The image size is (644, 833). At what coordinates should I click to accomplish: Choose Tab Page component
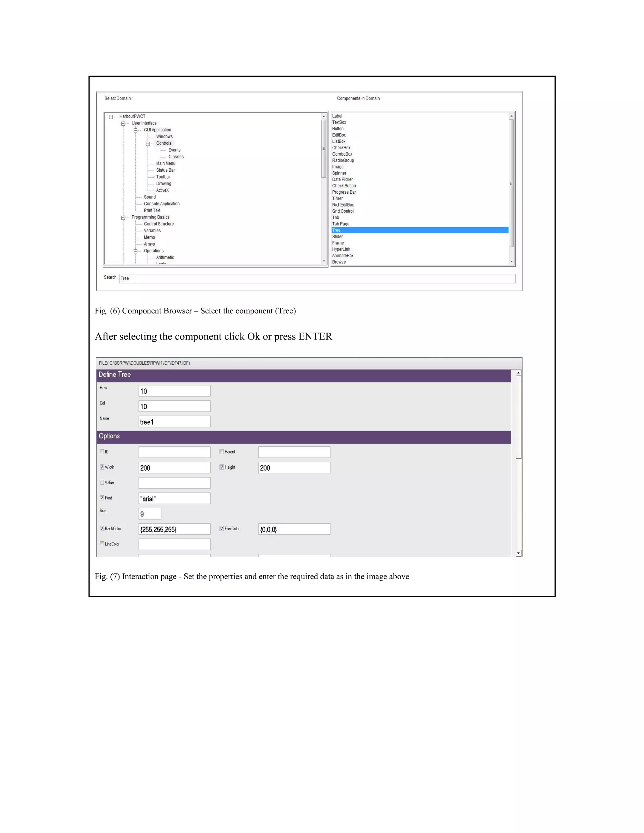(x=420, y=224)
